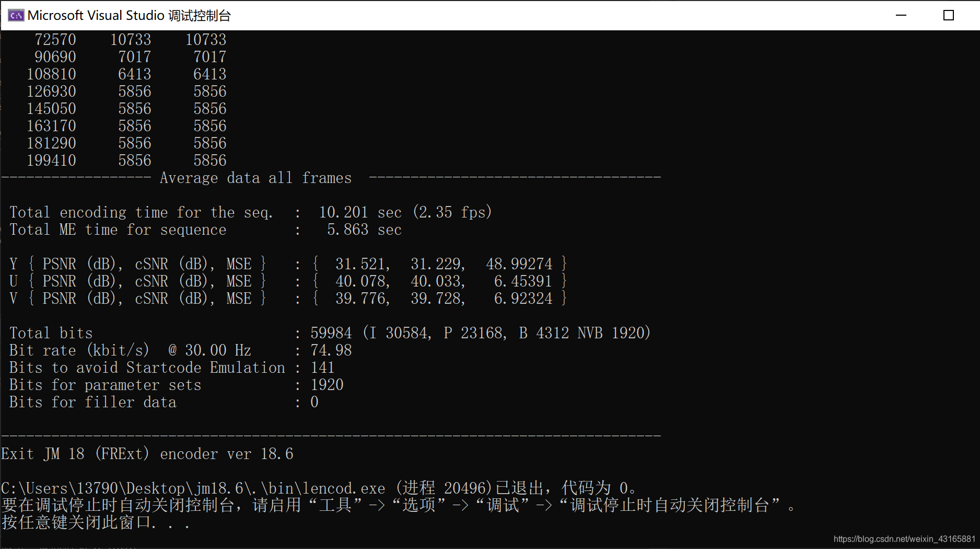Select the value '72570' in first row
Screen dimensions: 980x549
coord(55,40)
